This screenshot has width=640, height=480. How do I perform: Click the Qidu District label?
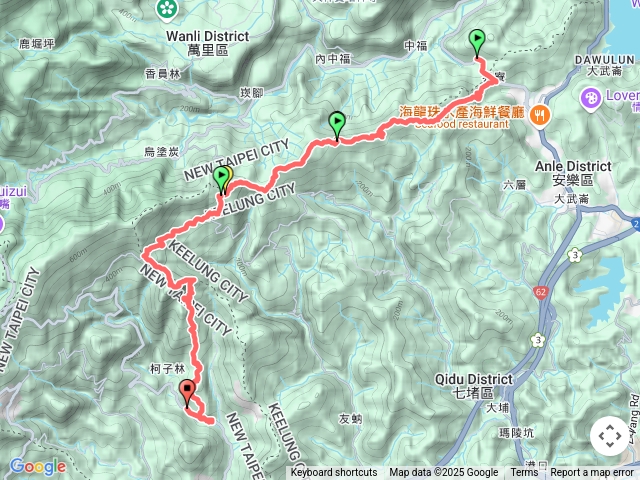pyautogui.click(x=473, y=386)
